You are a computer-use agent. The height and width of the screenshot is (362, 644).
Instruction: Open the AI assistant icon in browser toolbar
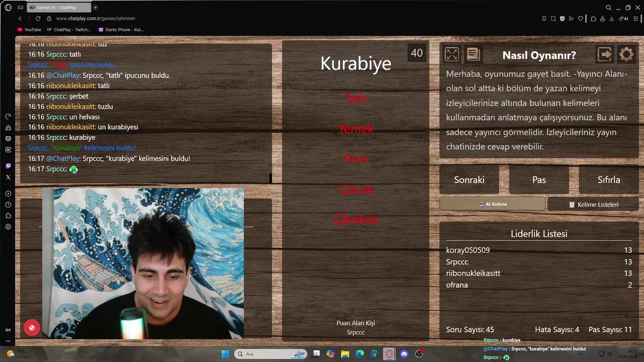coord(624,19)
